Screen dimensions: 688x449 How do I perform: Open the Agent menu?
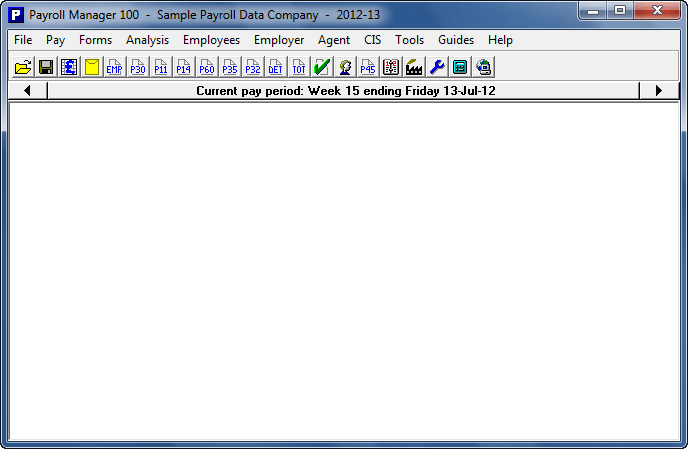point(333,40)
